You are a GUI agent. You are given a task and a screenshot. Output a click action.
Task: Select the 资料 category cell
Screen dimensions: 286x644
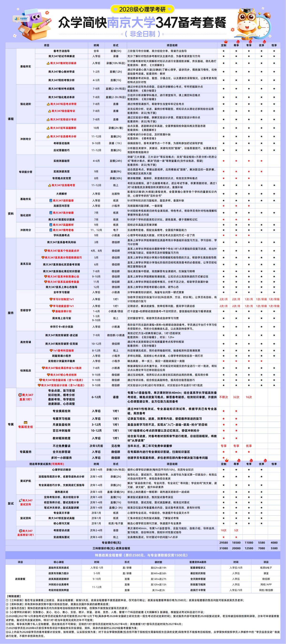tap(11, 214)
